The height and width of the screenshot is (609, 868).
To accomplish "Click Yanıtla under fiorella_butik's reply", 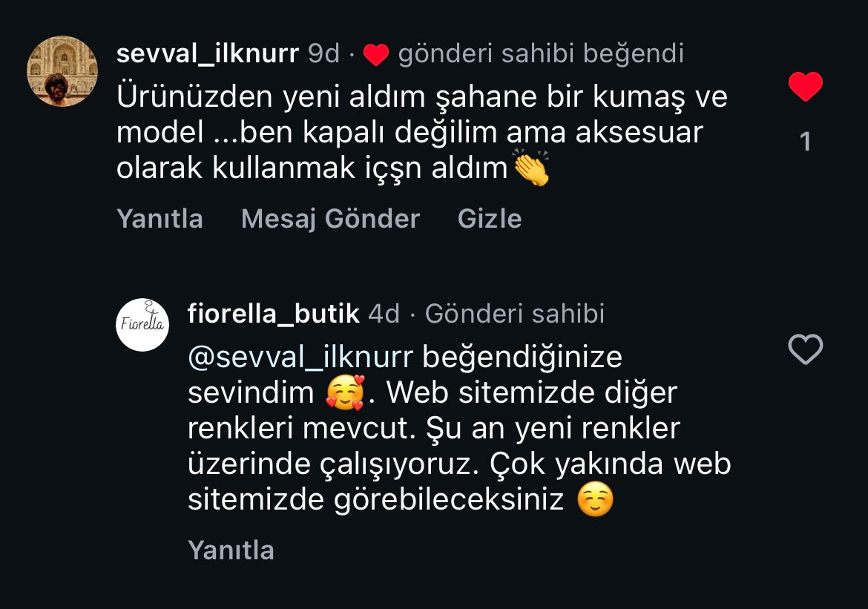I will click(231, 550).
